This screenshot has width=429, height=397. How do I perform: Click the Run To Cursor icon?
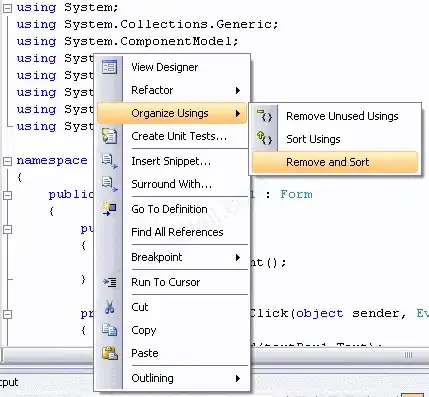(x=109, y=282)
